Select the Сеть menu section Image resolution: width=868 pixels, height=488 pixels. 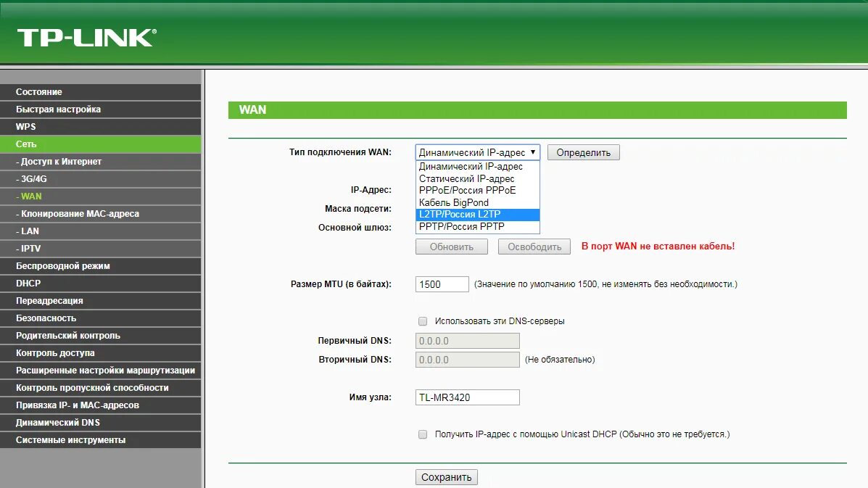[x=100, y=144]
